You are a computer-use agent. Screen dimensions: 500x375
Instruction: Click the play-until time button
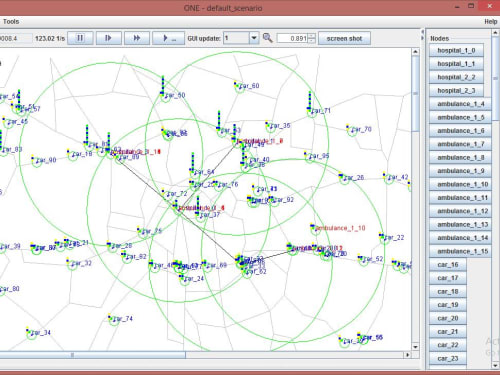(168, 38)
